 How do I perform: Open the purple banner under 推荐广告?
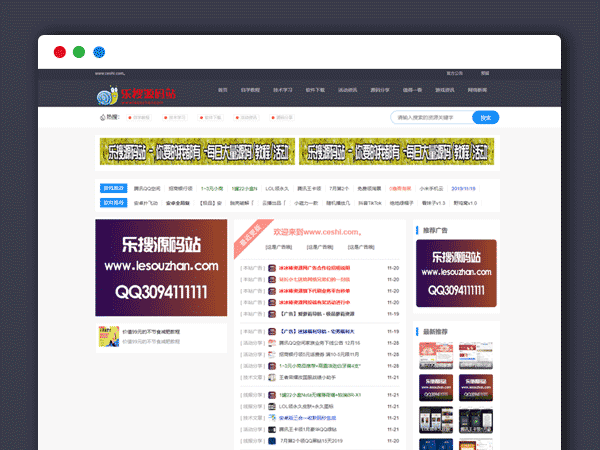(x=456, y=273)
